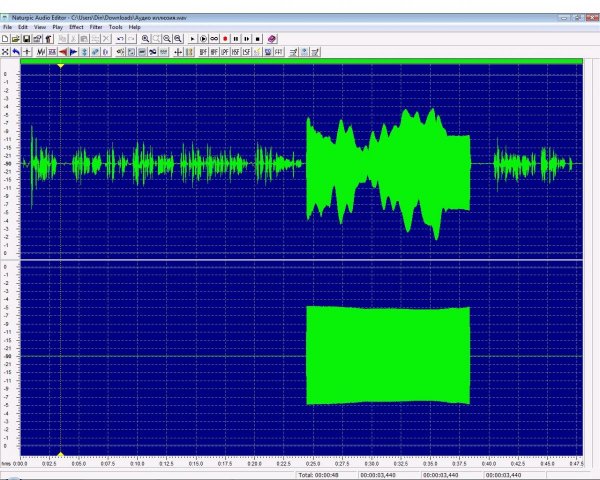Image resolution: width=600 pixels, height=480 pixels.
Task: Click the waveform M-shaped effect icon
Action: [x=41, y=52]
